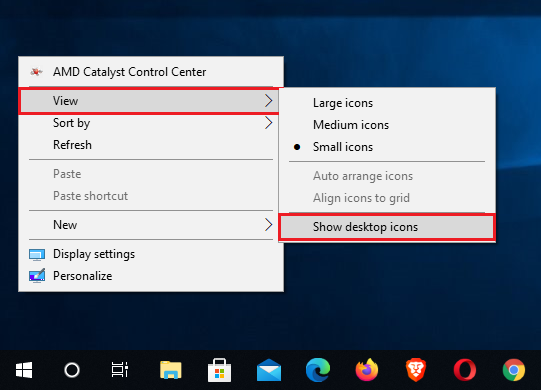This screenshot has height=390, width=541.
Task: Click the Sort by label
Action: pyautogui.click(x=71, y=123)
